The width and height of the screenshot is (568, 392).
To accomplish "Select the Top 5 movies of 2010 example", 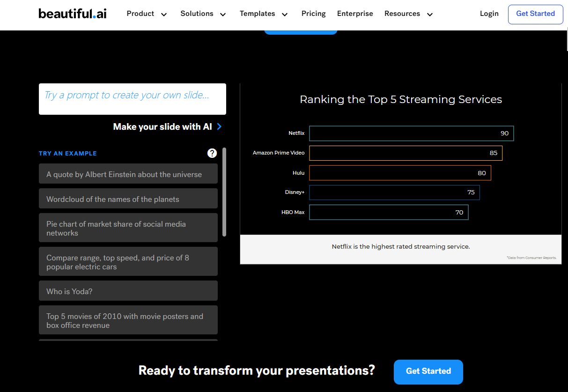I will pyautogui.click(x=128, y=320).
